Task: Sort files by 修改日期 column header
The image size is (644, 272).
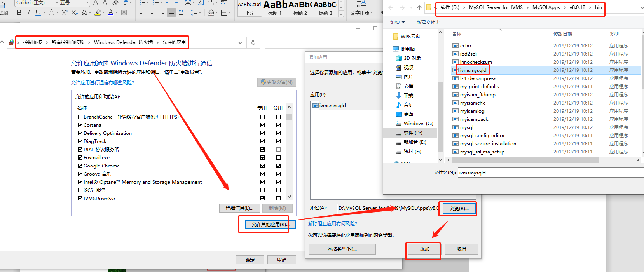Action: point(563,34)
